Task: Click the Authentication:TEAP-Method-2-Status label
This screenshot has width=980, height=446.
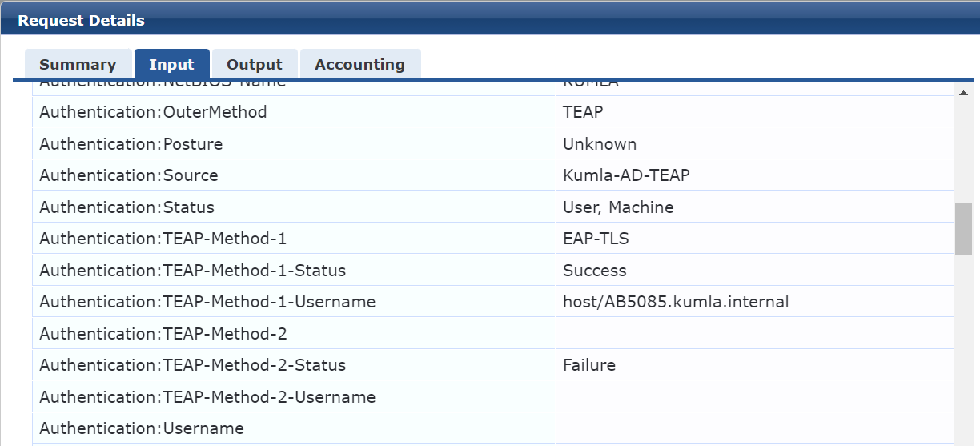Action: point(193,365)
